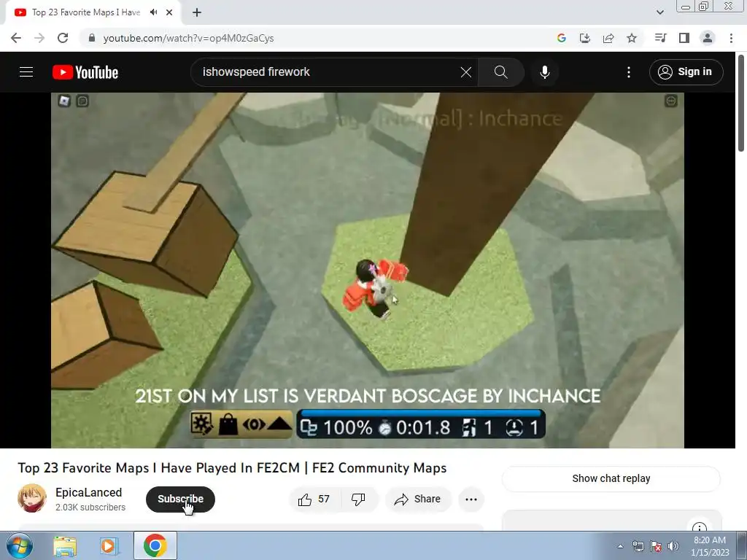Start voice search with microphone
Image resolution: width=747 pixels, height=560 pixels.
tap(544, 72)
